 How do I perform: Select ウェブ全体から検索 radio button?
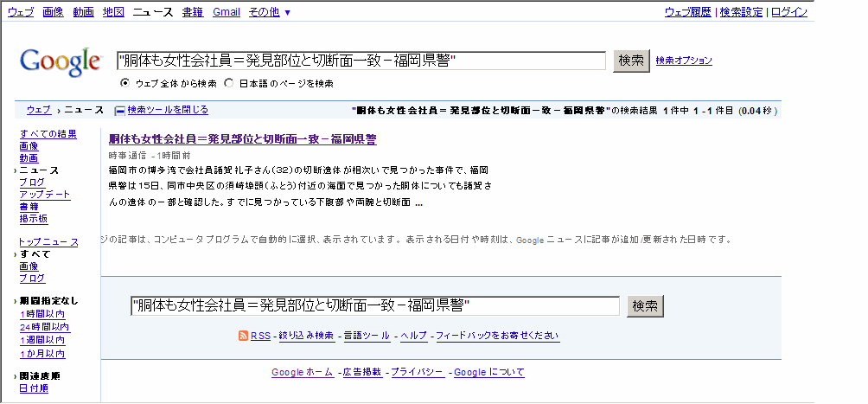point(124,83)
